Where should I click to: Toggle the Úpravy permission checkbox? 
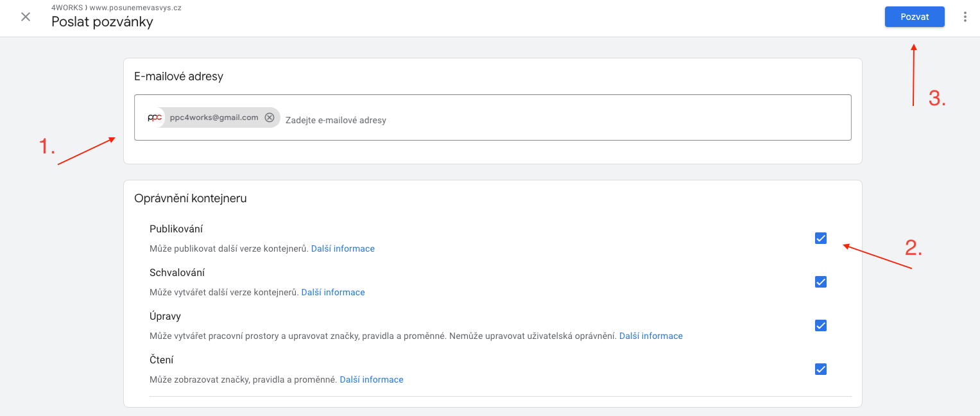[x=820, y=325]
